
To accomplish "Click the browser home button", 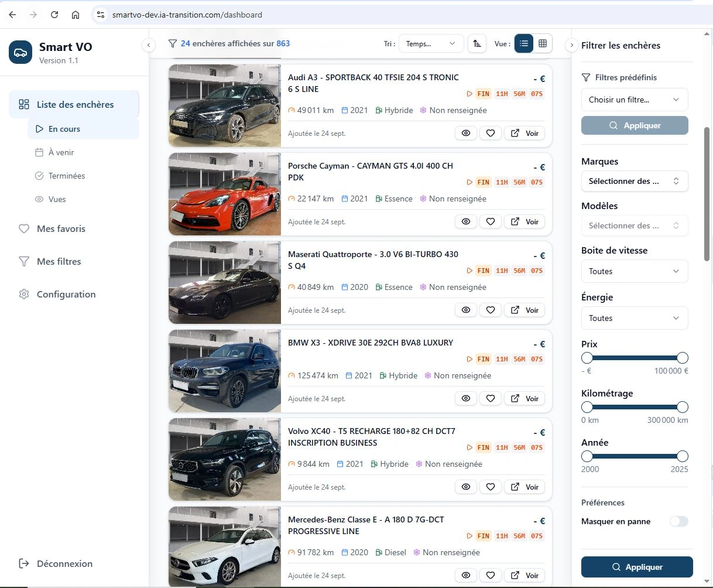I will [x=76, y=15].
